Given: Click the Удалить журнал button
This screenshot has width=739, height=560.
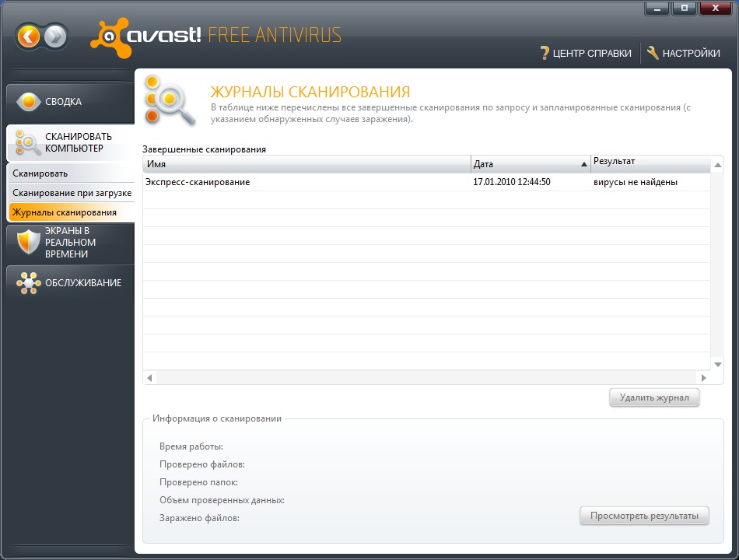Looking at the screenshot, I should (x=654, y=398).
